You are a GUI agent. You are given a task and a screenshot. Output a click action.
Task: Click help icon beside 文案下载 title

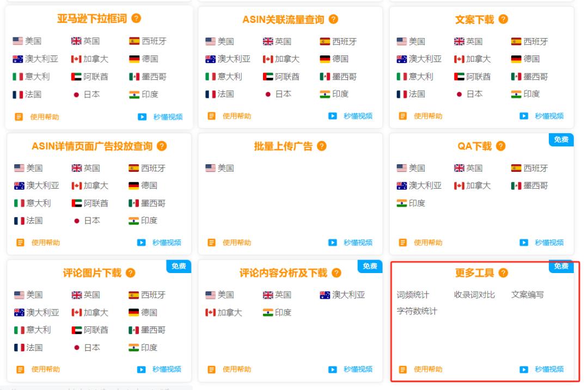point(503,19)
